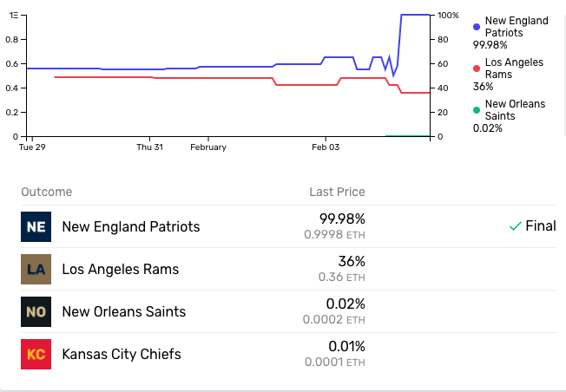
Task: Select the Los Angeles Rams outcome name
Action: click(120, 269)
